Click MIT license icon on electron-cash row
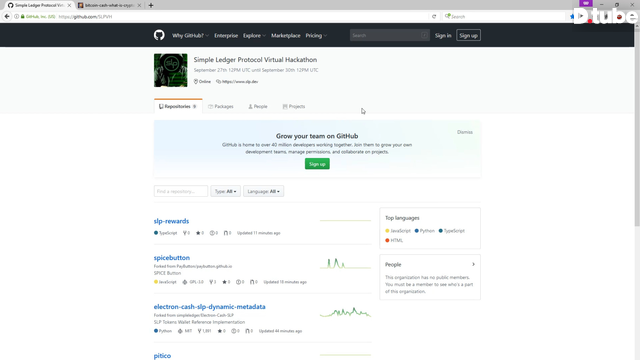The width and height of the screenshot is (640, 360). pyautogui.click(x=180, y=331)
